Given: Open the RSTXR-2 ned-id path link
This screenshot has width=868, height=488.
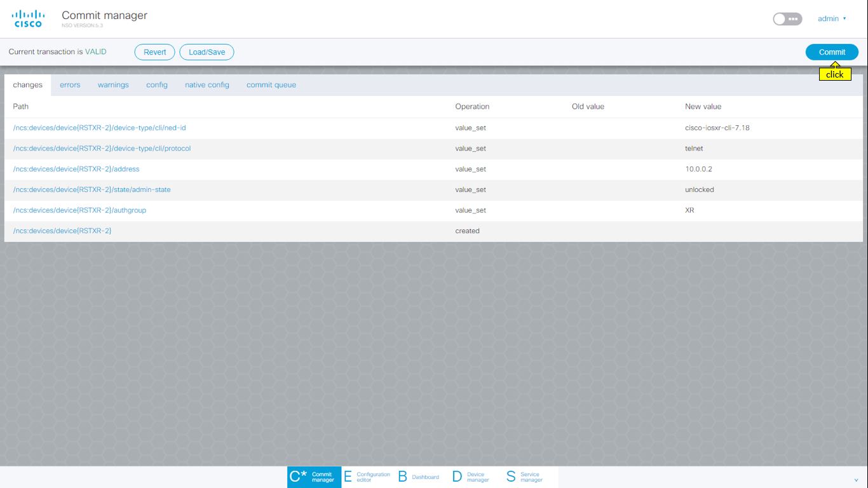Looking at the screenshot, I should [x=99, y=128].
